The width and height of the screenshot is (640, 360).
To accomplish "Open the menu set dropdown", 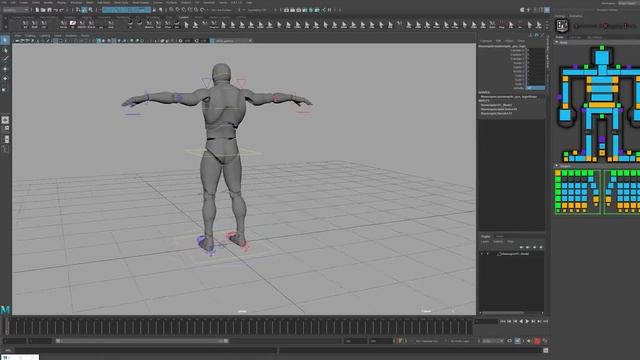I will tap(16, 10).
